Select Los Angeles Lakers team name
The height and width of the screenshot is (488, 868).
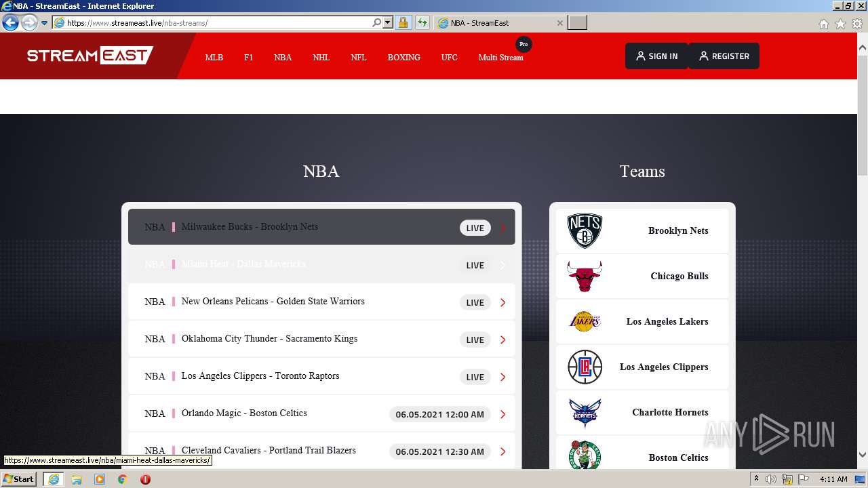(667, 321)
